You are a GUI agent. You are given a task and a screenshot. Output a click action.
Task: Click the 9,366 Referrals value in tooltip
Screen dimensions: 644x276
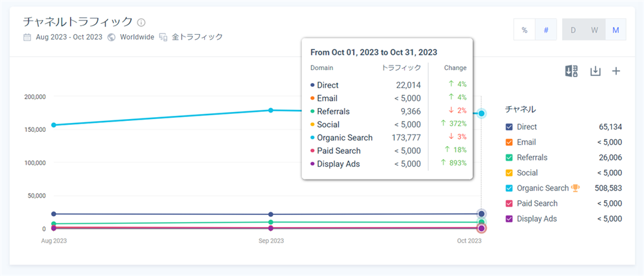pyautogui.click(x=411, y=111)
